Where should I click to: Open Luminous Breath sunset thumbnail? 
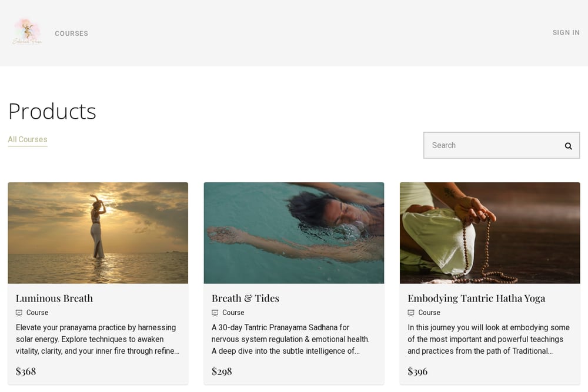click(98, 233)
